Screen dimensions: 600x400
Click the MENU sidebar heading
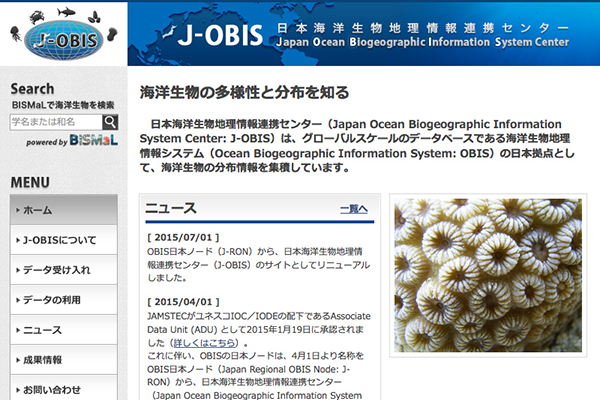30,182
